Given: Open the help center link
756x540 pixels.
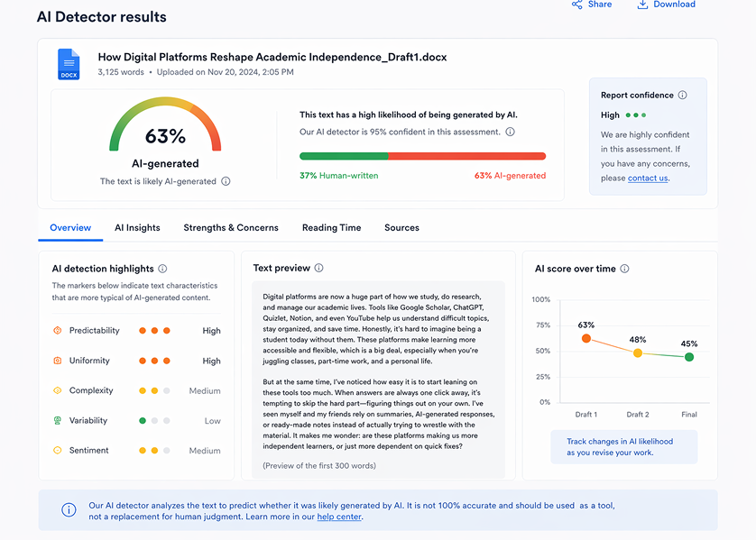Looking at the screenshot, I should click(339, 517).
